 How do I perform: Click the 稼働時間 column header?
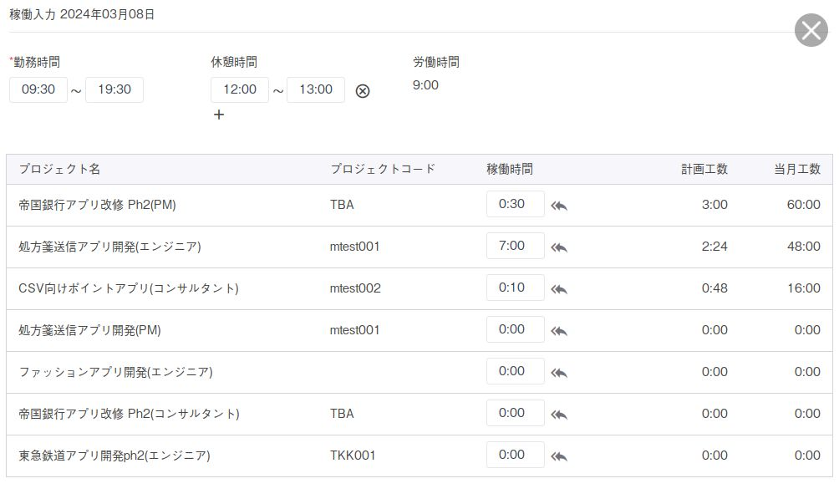(x=510, y=169)
